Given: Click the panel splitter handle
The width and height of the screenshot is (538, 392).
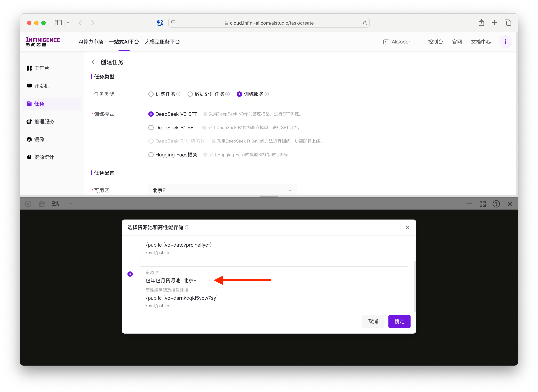Looking at the screenshot, I should (269, 196).
